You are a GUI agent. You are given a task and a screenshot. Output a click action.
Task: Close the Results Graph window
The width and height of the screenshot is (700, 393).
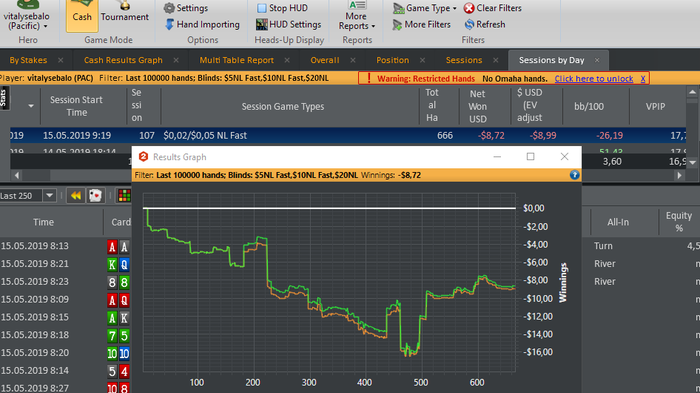pyautogui.click(x=564, y=156)
